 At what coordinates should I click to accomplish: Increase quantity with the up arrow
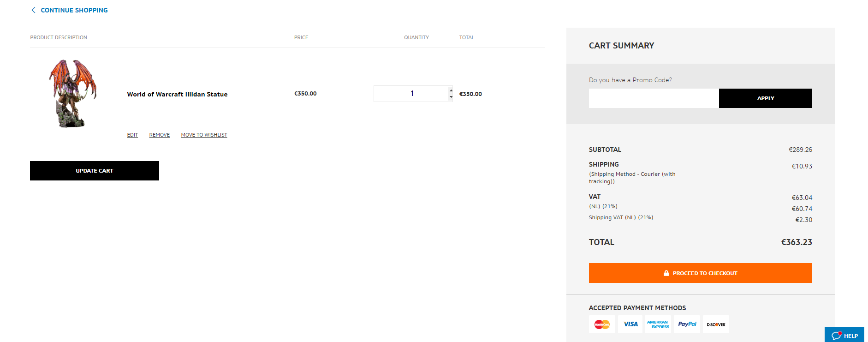451,90
